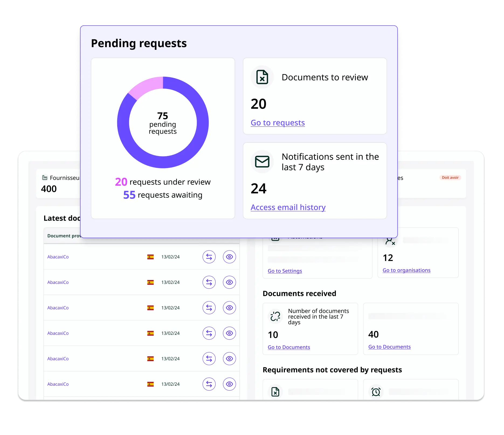Viewport: 504px width, 435px height.
Task: Follow the Go to organisations link
Action: pyautogui.click(x=406, y=270)
